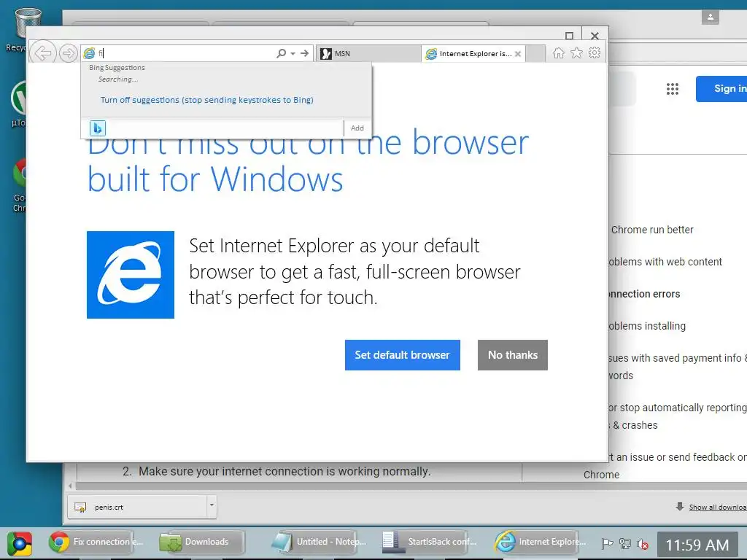Click 'Set default browser' button
Screen dimensions: 747x560
point(403,355)
